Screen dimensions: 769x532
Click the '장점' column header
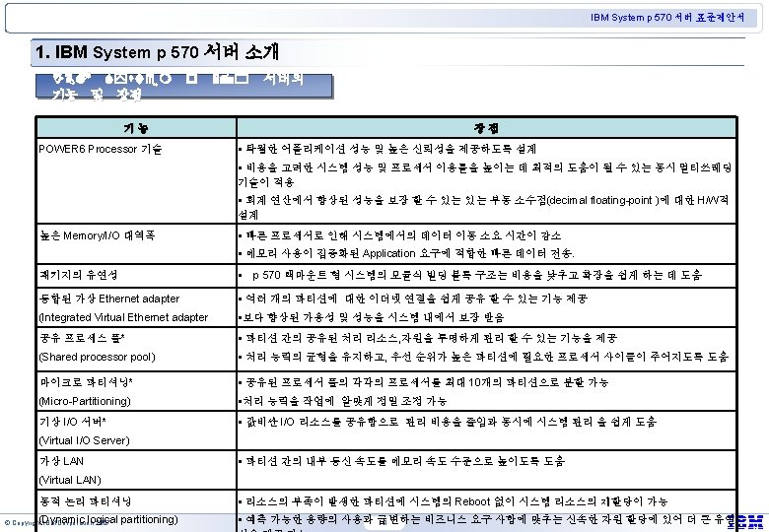coord(486,128)
